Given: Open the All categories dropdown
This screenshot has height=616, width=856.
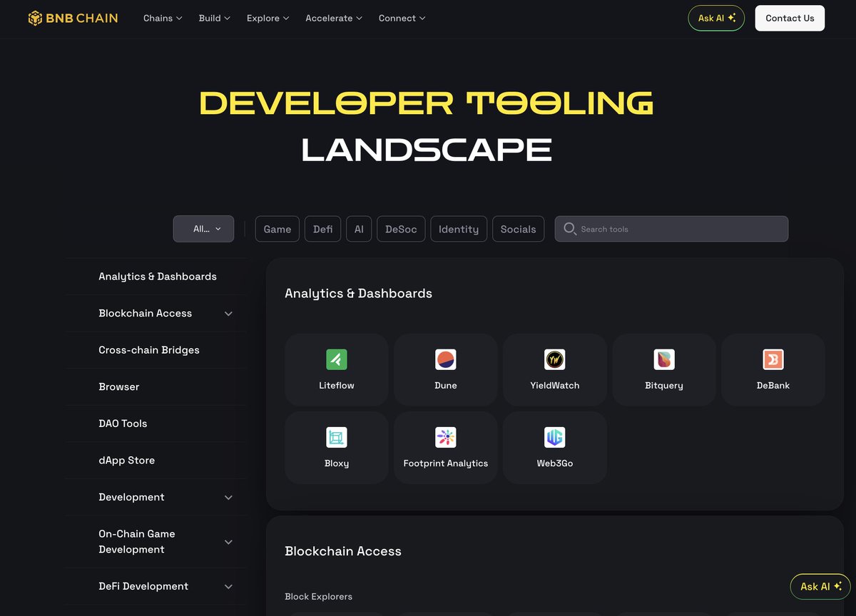Looking at the screenshot, I should (x=203, y=229).
